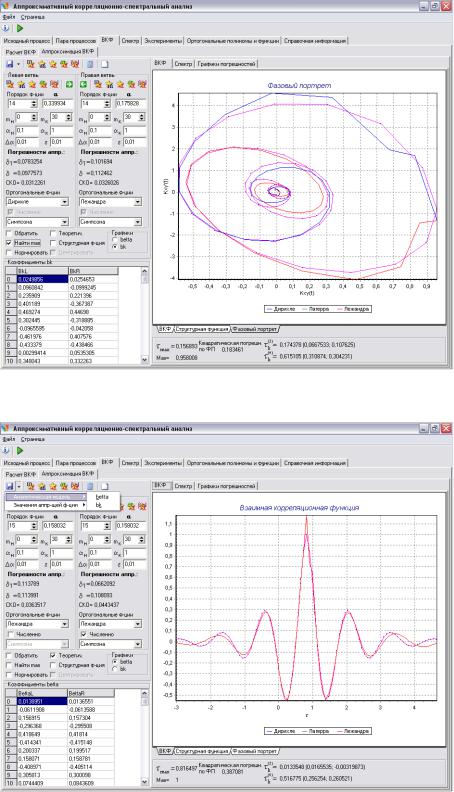Click left α field 0,158032 in bottom window
This screenshot has width=454, height=792.
[x=57, y=526]
